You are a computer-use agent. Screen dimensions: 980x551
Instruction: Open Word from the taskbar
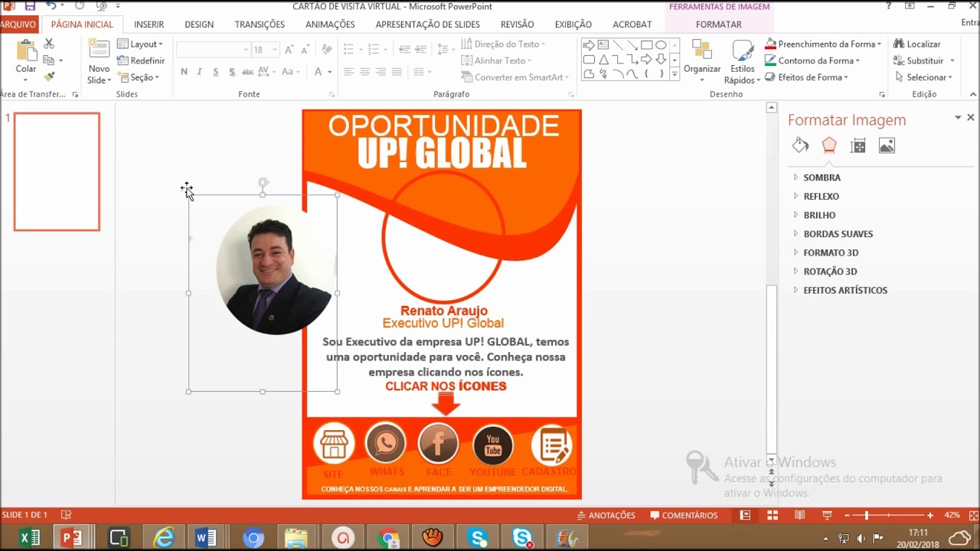(206, 538)
